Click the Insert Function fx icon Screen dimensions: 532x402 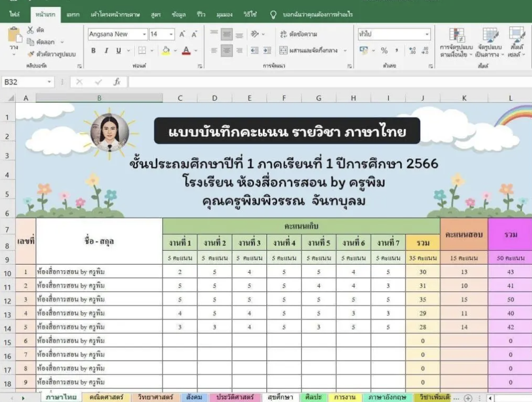(117, 82)
